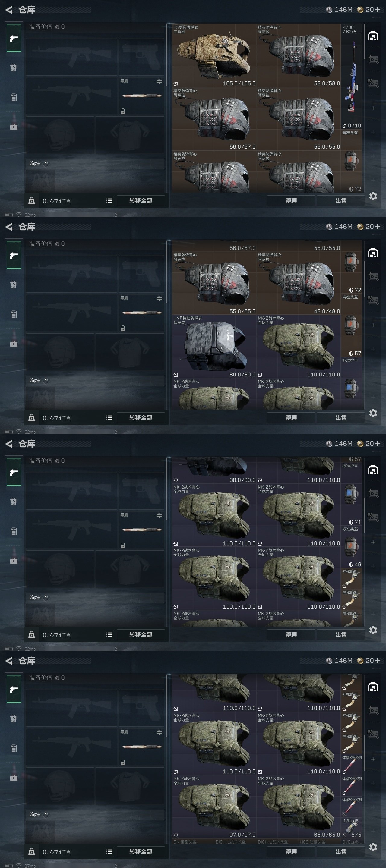Expand 胸挂 help question mark beside 48.0/48.0 vest panel
This screenshot has width=386, height=868.
click(46, 381)
